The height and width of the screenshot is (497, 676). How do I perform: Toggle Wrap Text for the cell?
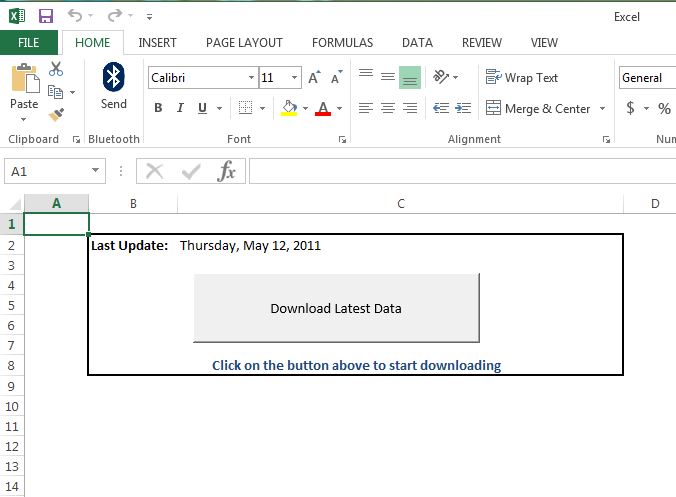[x=522, y=78]
